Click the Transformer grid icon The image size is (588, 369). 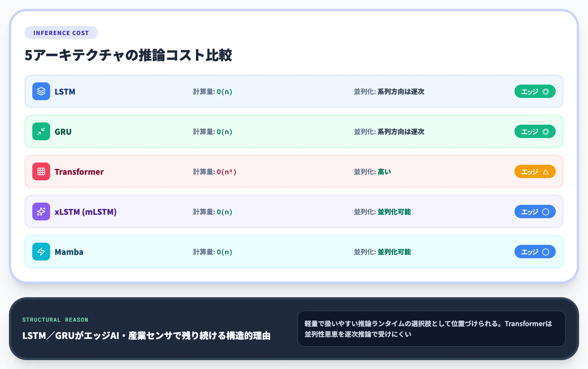click(x=41, y=171)
